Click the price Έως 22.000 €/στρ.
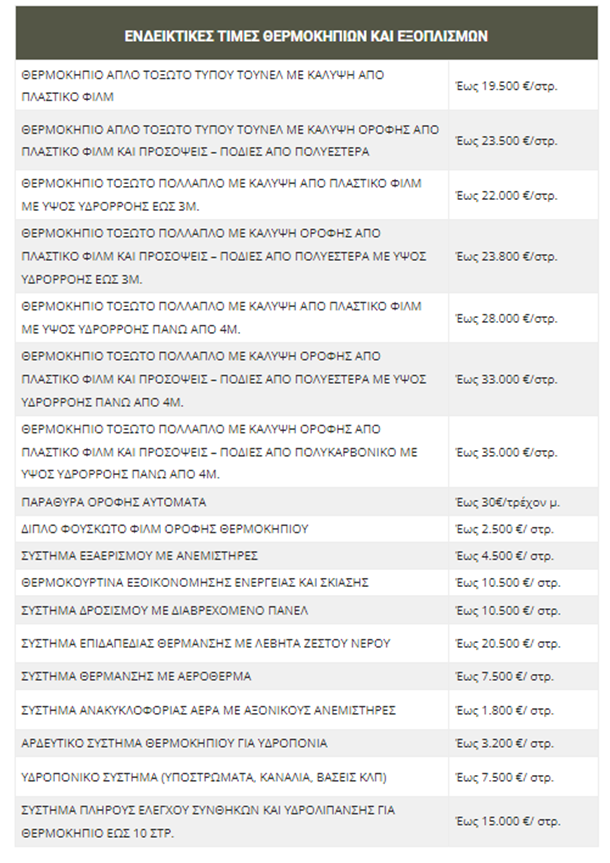610x863 pixels. 505,195
